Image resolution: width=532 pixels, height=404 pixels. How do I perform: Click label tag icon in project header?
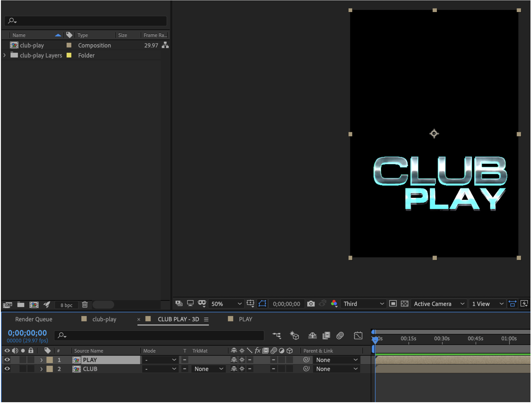click(x=69, y=35)
